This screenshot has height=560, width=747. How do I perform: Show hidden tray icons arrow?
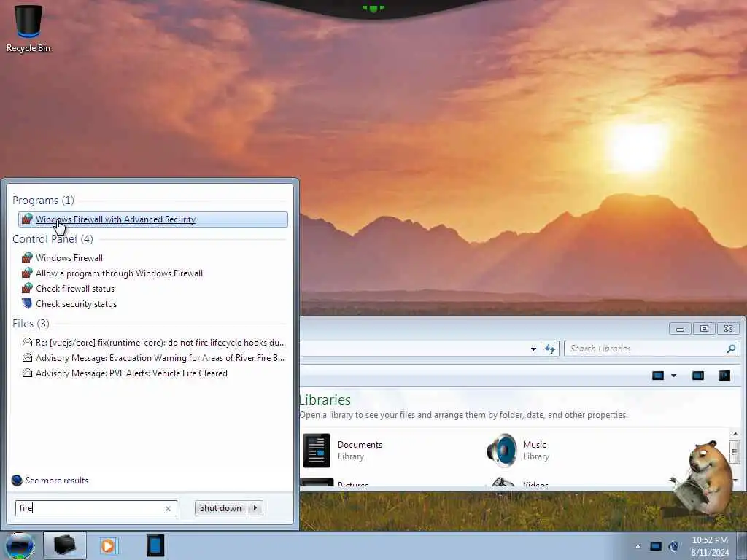click(x=638, y=546)
